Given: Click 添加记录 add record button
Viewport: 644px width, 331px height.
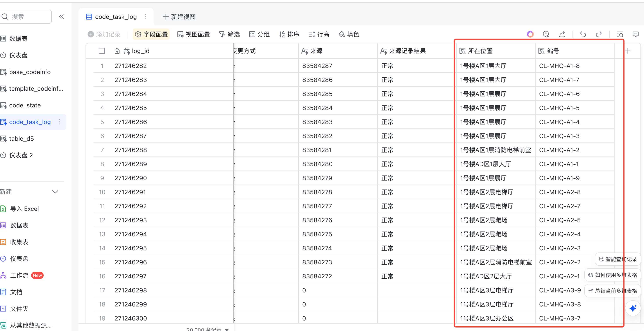Looking at the screenshot, I should (x=104, y=34).
